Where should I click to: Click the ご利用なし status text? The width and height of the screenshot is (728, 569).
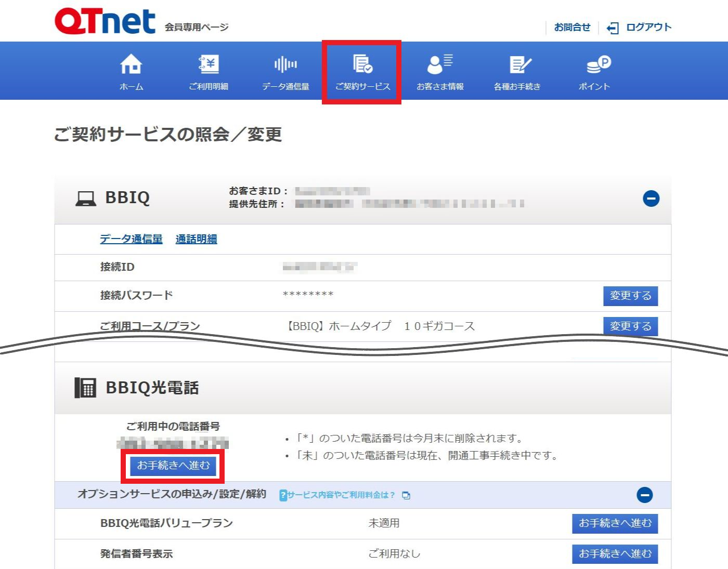[x=394, y=554]
